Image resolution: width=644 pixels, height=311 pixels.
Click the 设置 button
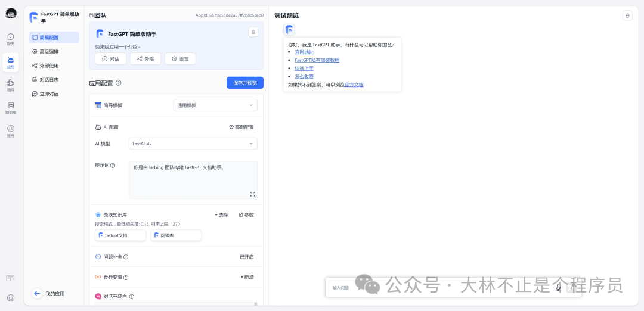click(180, 58)
